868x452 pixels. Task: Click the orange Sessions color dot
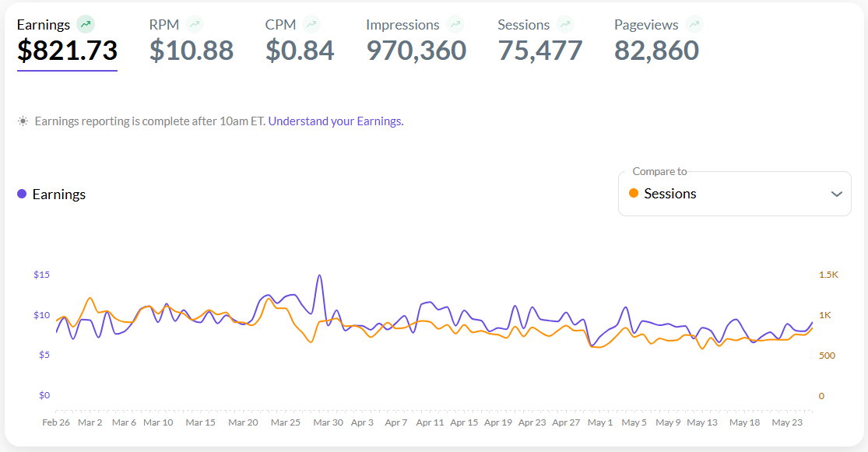(634, 194)
